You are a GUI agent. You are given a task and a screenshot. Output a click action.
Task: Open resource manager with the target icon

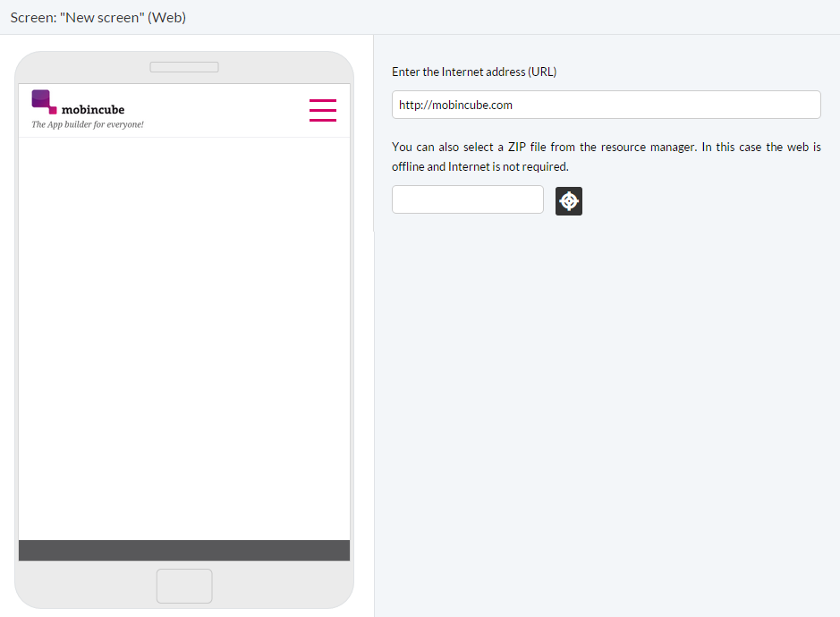[x=568, y=201]
